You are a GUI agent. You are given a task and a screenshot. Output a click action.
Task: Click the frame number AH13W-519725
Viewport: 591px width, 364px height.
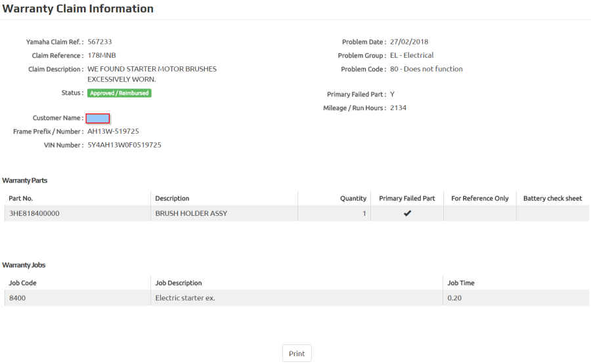pos(113,131)
